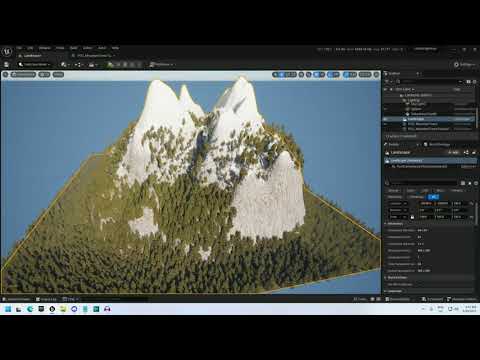Open the Perspective view dropdown

tap(23, 74)
